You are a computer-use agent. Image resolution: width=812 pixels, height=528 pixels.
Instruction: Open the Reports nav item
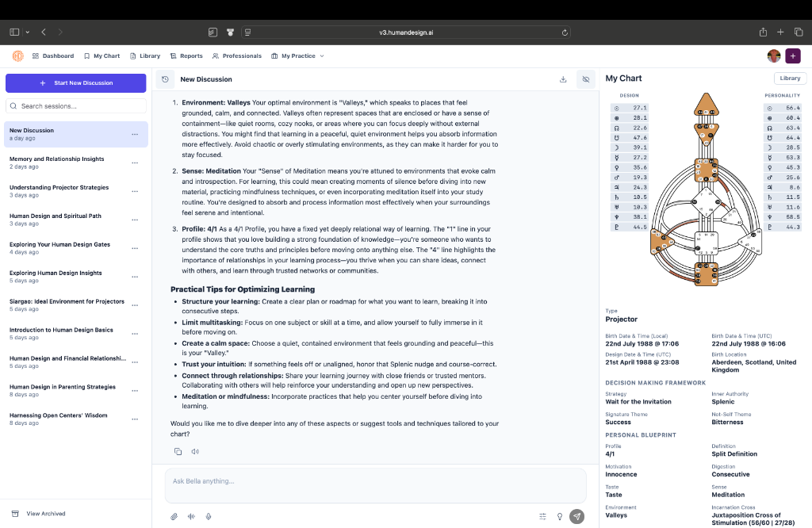[186, 56]
